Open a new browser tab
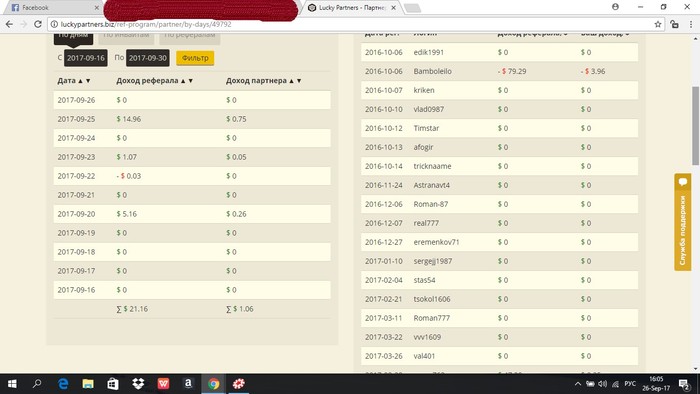The width and height of the screenshot is (700, 394). pyautogui.click(x=412, y=8)
